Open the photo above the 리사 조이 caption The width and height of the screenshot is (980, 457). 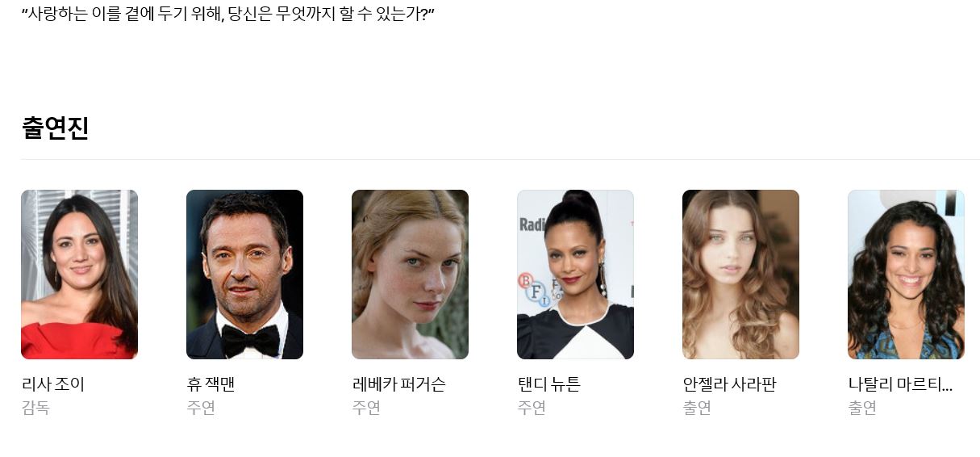click(x=79, y=275)
